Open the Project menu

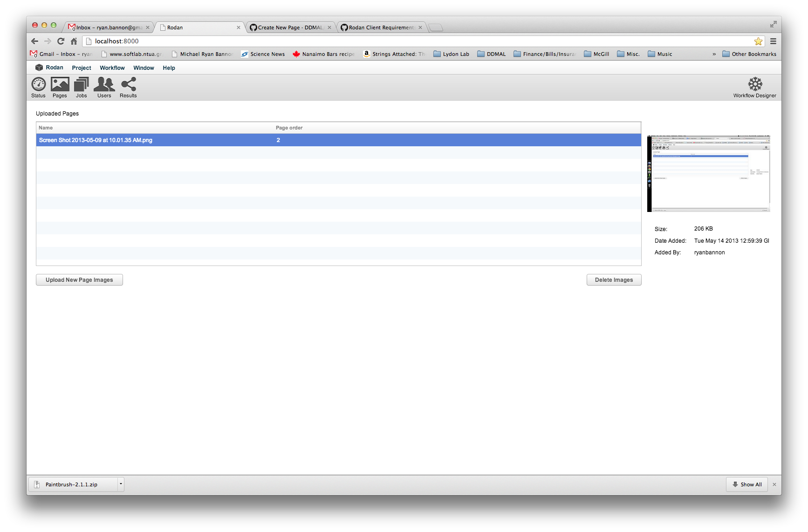tap(82, 68)
